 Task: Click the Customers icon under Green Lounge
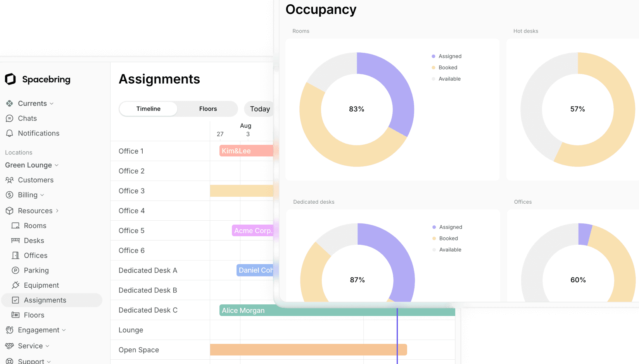(x=10, y=180)
